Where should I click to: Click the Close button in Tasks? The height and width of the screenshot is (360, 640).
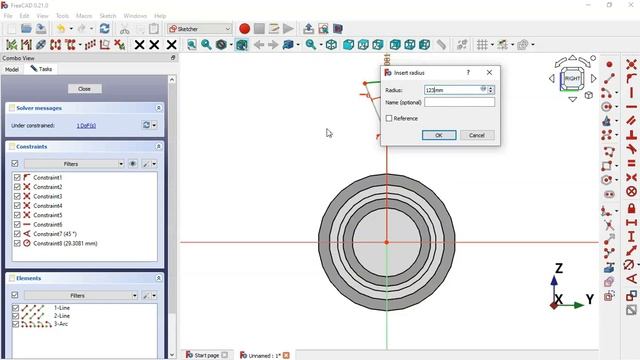click(84, 89)
